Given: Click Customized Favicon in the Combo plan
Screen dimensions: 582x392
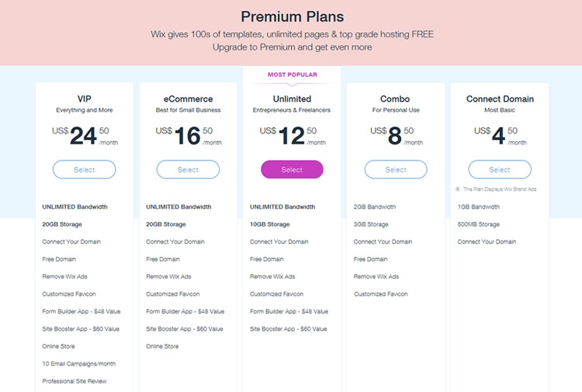Looking at the screenshot, I should [x=381, y=294].
